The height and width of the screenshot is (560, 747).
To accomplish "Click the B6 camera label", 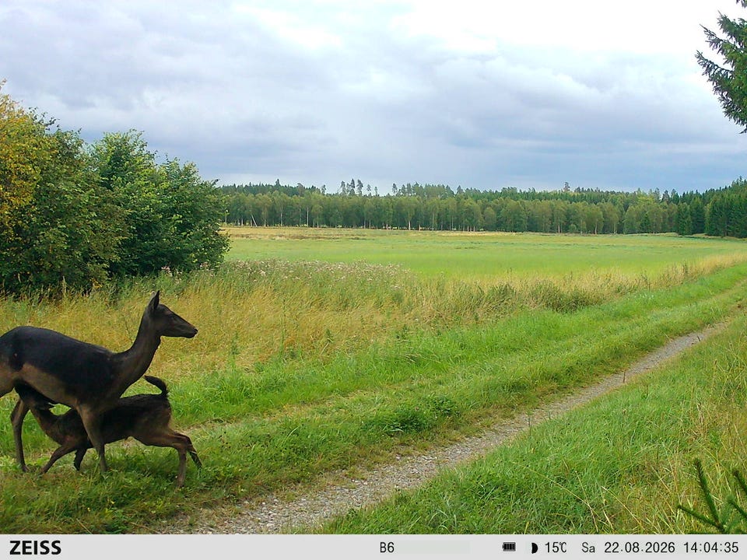I will (387, 548).
